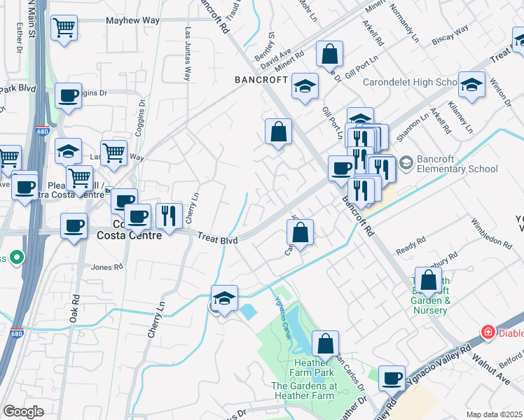Click the N Main St label
Screen dimensions: 524x420
pos(32,20)
